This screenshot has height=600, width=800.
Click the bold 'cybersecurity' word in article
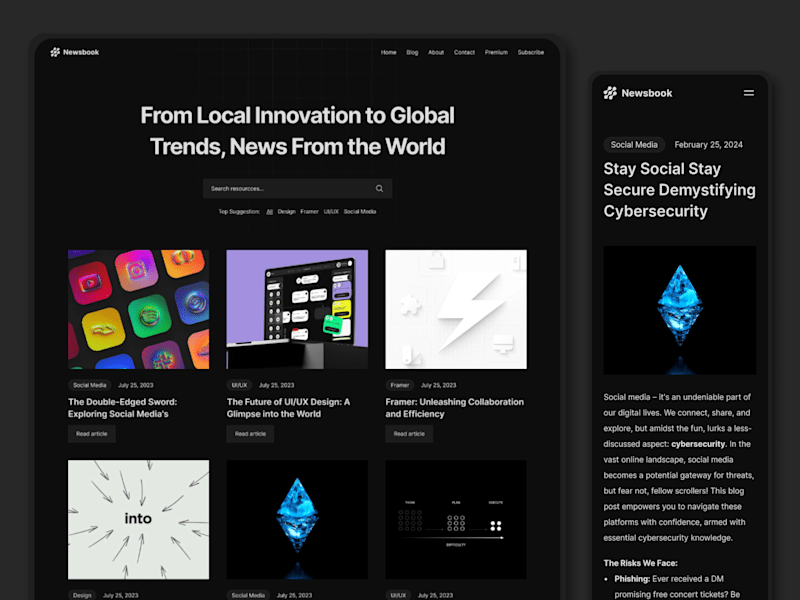698,444
